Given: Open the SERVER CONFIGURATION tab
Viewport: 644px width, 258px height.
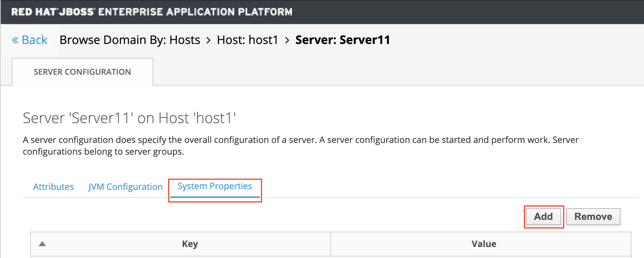Looking at the screenshot, I should 82,72.
